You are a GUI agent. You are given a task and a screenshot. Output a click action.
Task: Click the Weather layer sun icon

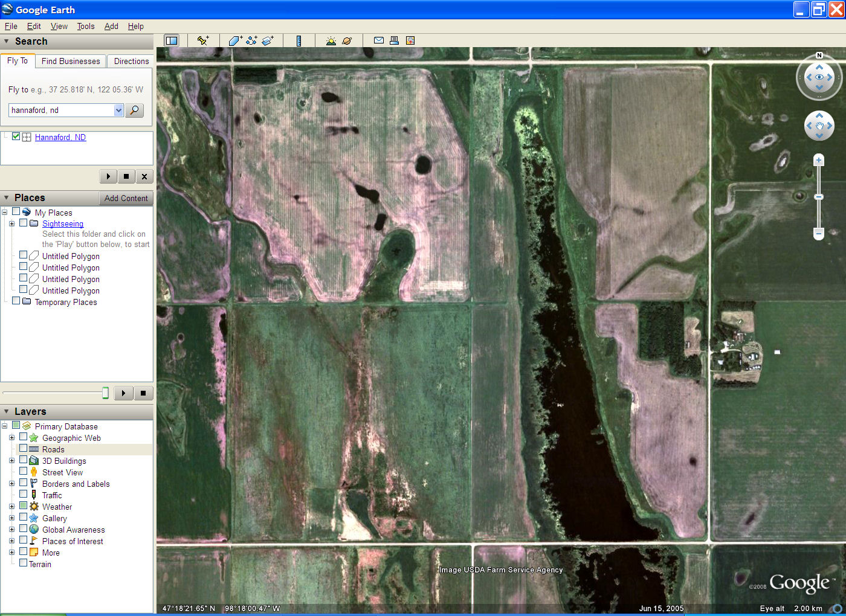click(x=34, y=507)
